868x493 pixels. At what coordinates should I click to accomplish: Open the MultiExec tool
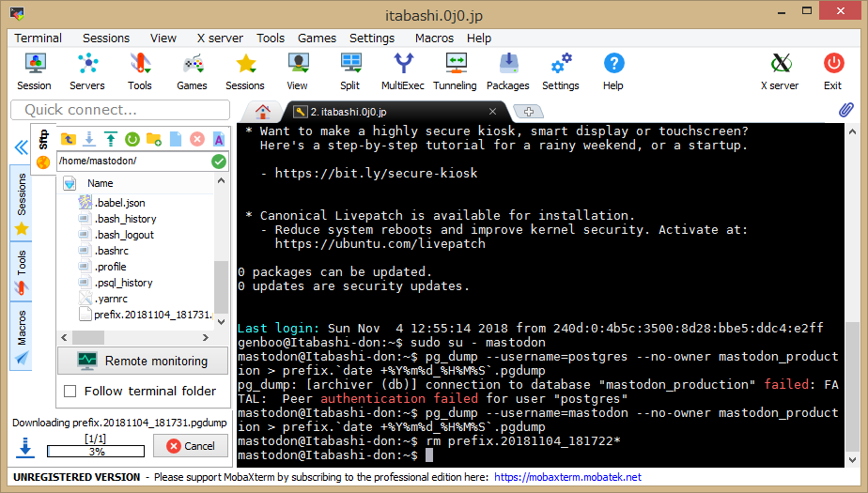402,71
